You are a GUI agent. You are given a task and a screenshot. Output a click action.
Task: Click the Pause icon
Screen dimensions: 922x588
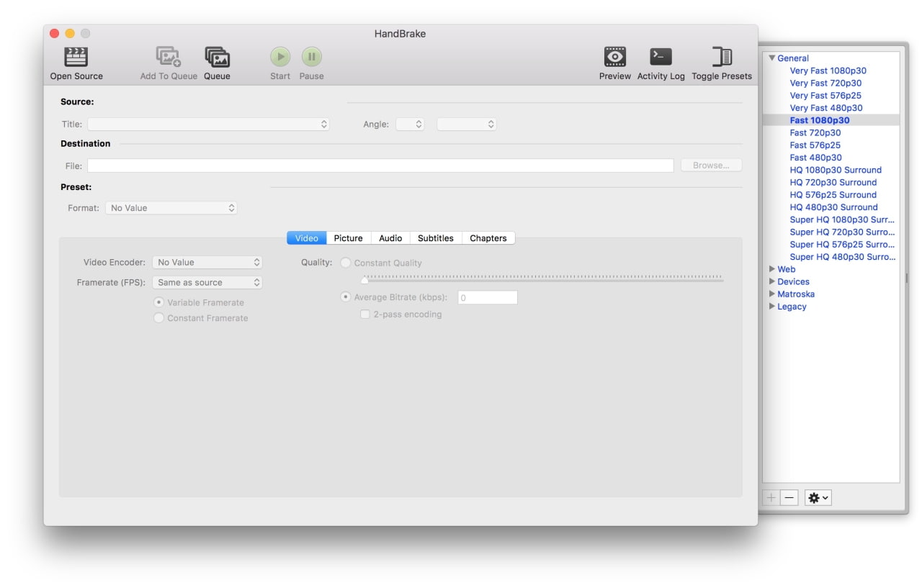coord(311,56)
